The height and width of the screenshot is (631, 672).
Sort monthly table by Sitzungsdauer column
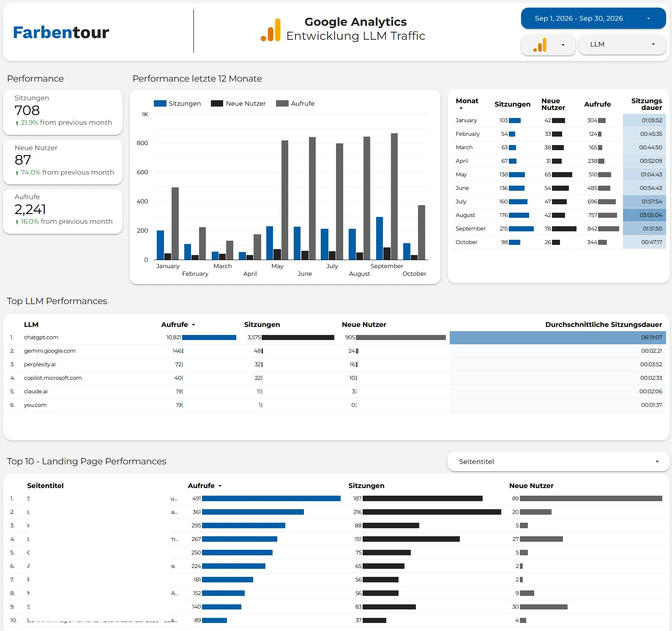pyautogui.click(x=646, y=104)
